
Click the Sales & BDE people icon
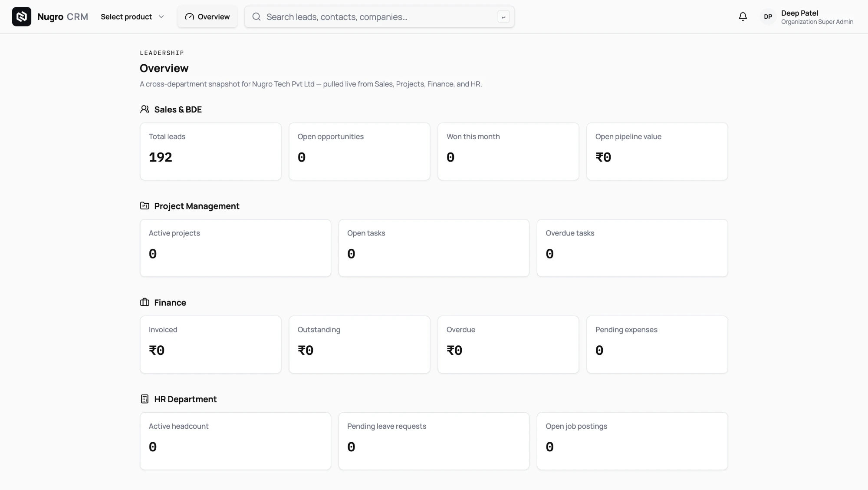click(x=145, y=109)
